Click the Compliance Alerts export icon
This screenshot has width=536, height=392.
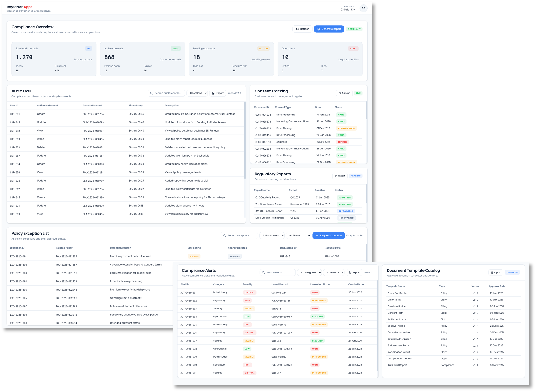click(x=350, y=273)
